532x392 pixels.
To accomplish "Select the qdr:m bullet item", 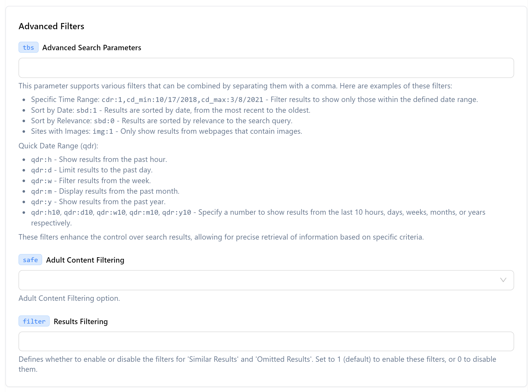I will (x=105, y=191).
